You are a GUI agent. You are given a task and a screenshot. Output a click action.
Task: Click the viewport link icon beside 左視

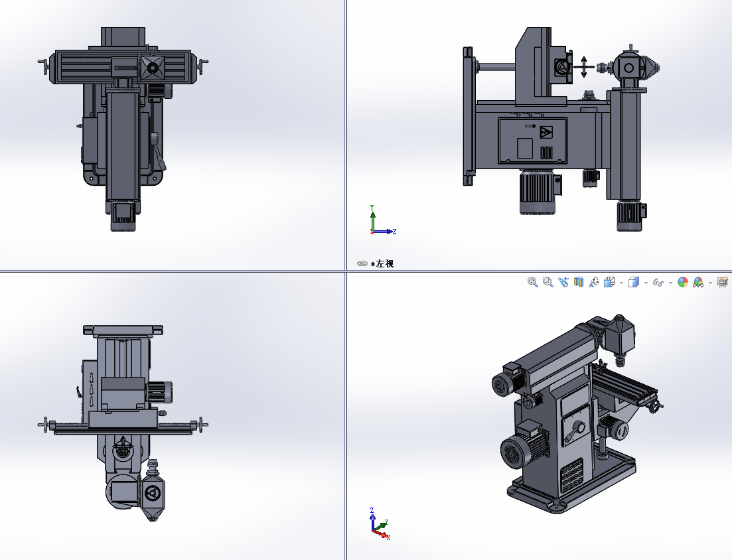(x=362, y=263)
